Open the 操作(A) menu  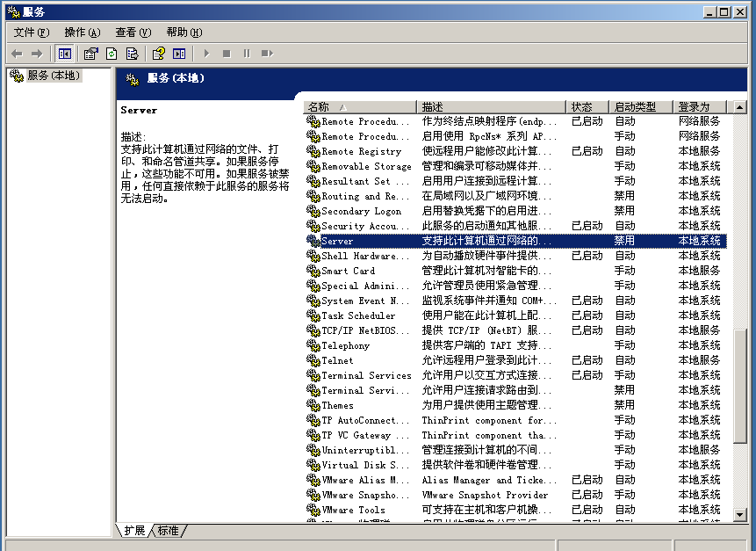coord(83,33)
